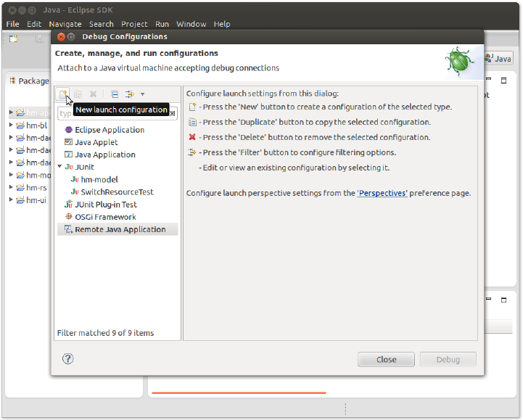The image size is (523, 420).
Task: Open the 'Perspectives' preference page link
Action: point(382,193)
